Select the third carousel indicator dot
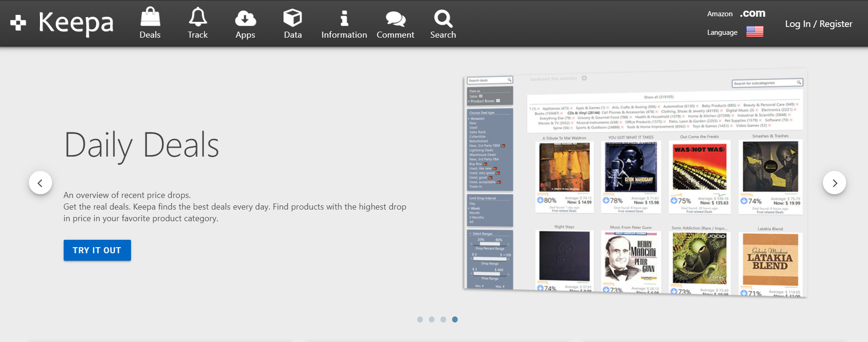The image size is (868, 342). coord(443,319)
